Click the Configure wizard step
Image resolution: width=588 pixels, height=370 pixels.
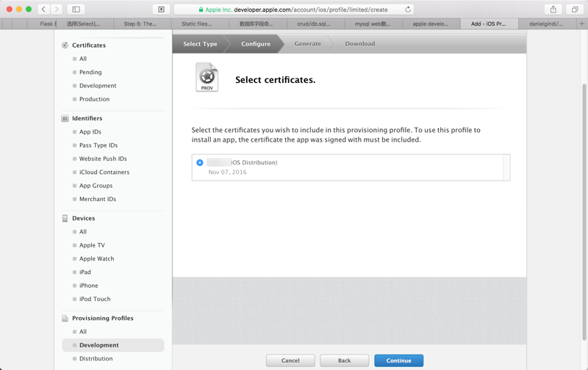[255, 44]
